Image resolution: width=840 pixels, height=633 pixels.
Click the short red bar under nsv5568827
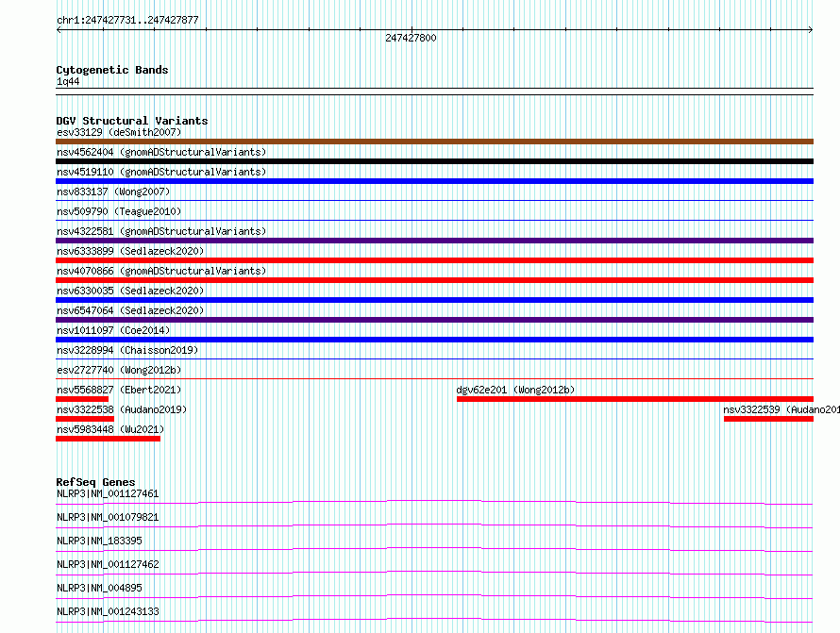82,399
